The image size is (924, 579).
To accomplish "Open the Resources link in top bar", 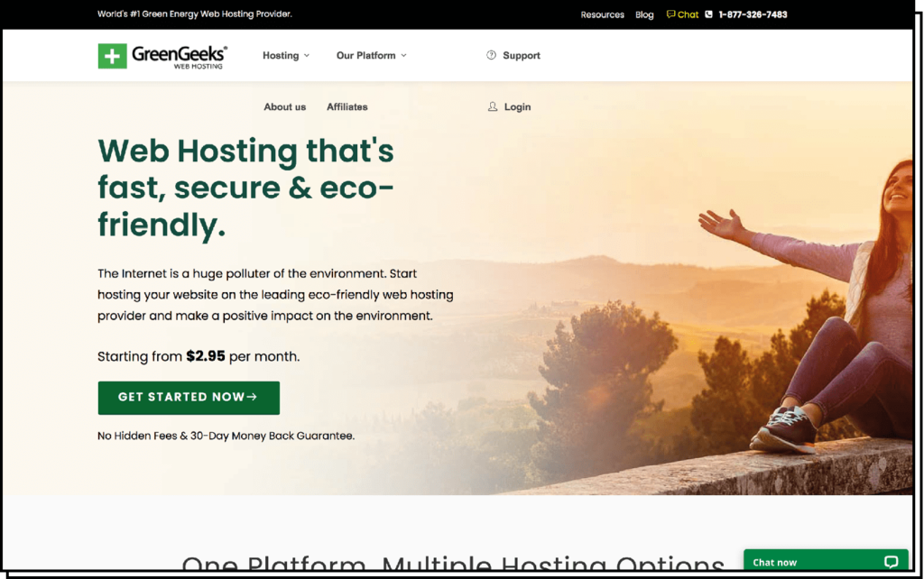I will [602, 14].
